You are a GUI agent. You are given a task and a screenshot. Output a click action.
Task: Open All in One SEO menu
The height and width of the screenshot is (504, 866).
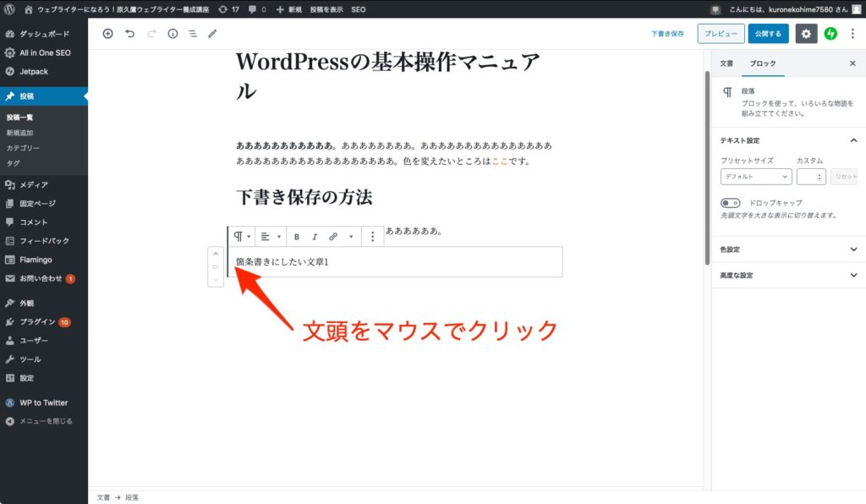coord(44,52)
